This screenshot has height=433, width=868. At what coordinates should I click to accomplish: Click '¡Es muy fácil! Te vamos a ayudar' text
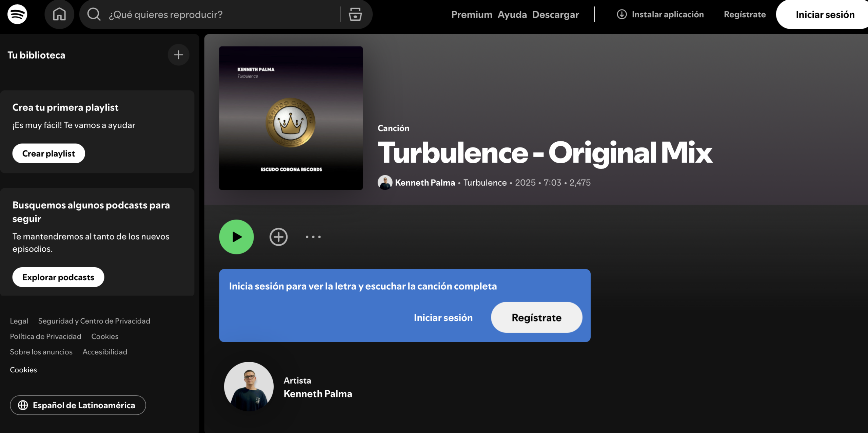pyautogui.click(x=74, y=125)
